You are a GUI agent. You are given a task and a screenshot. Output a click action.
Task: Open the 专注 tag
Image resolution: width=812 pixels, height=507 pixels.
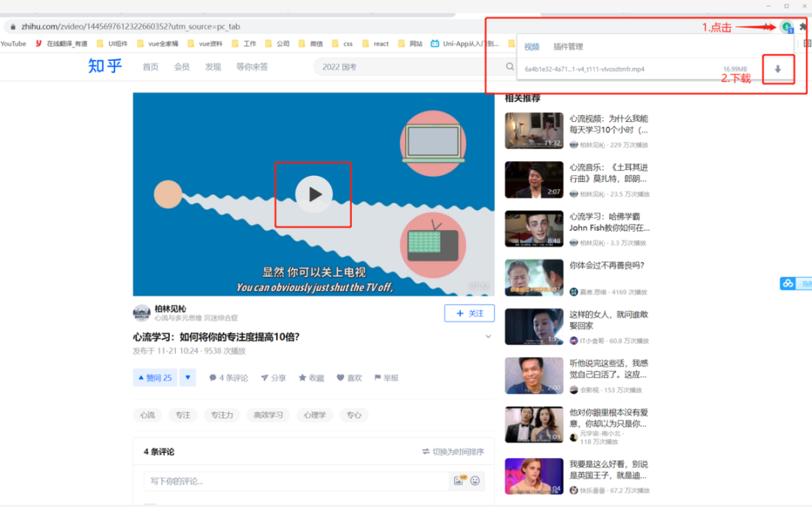pos(183,414)
